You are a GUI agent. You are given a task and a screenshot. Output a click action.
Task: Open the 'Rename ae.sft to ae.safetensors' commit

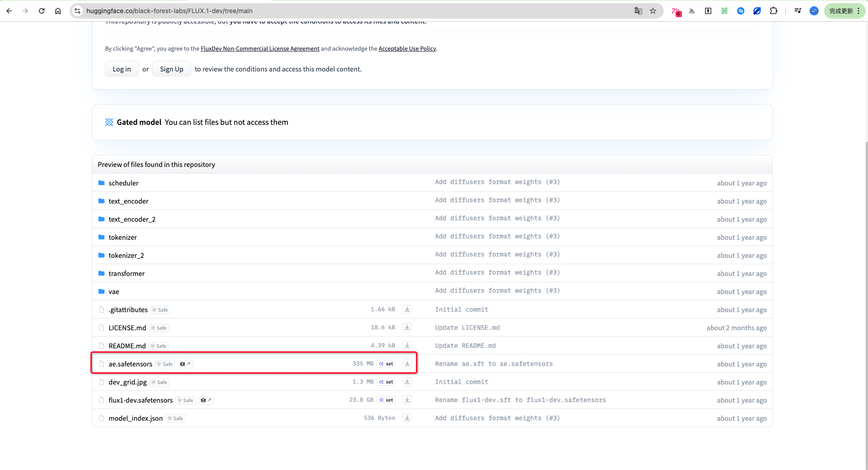[494, 364]
